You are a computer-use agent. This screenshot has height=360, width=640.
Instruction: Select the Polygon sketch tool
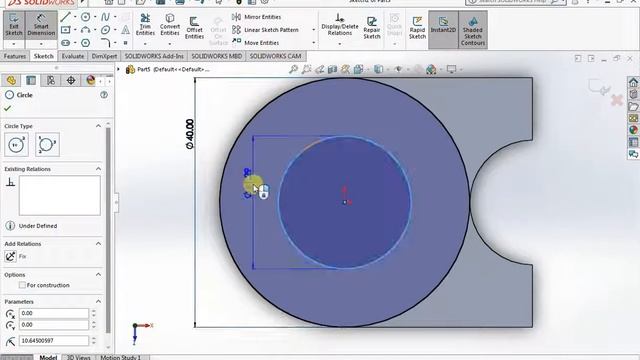pos(85,42)
